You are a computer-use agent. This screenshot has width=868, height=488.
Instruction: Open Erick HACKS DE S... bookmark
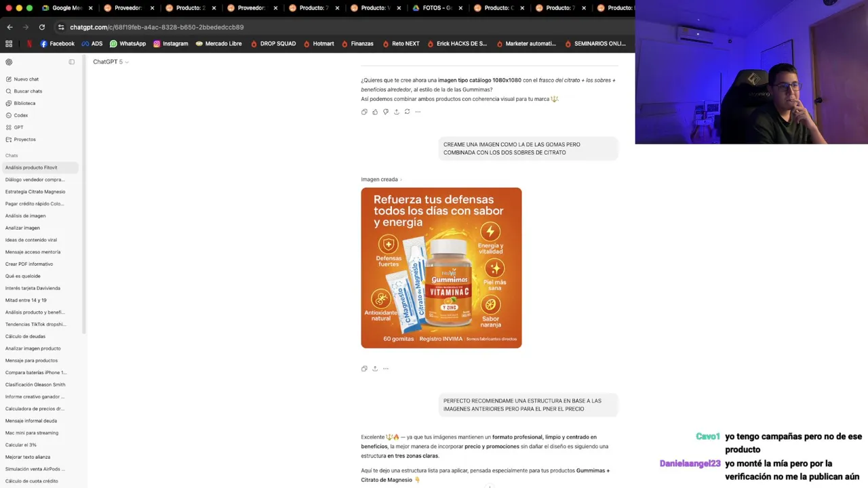tap(456, 43)
